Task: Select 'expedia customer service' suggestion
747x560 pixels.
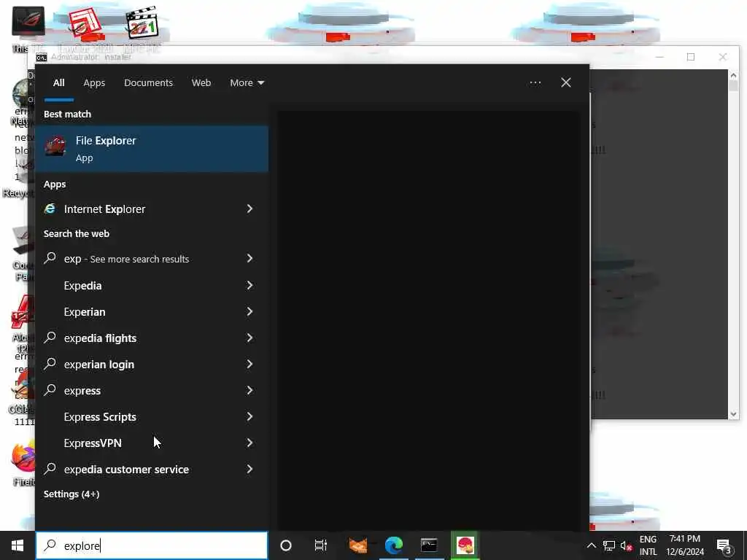Action: (x=127, y=470)
